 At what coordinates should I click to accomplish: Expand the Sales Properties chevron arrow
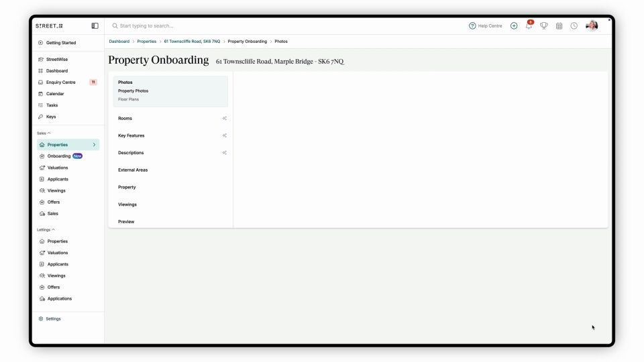(94, 145)
